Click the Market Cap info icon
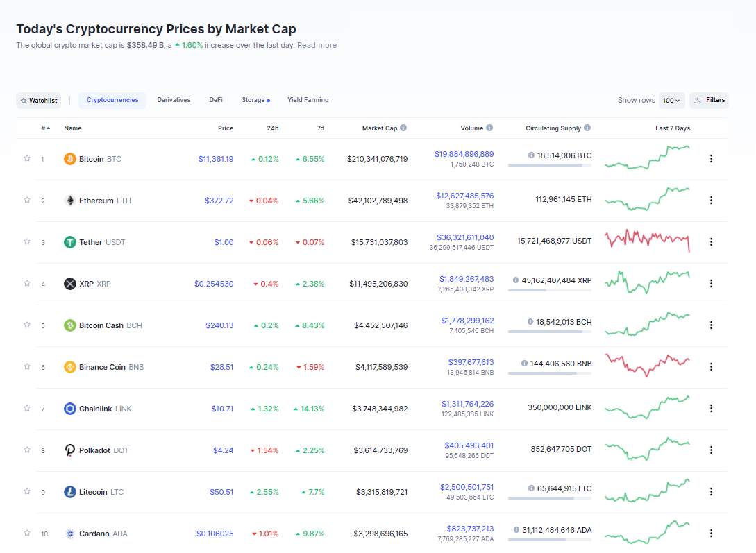This screenshot has height=553, width=756. pyautogui.click(x=403, y=128)
